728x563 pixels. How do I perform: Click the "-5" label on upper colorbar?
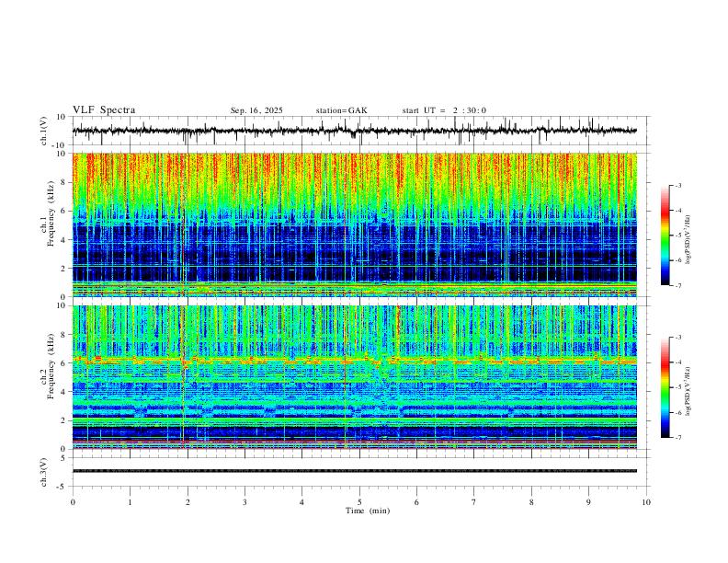678,236
